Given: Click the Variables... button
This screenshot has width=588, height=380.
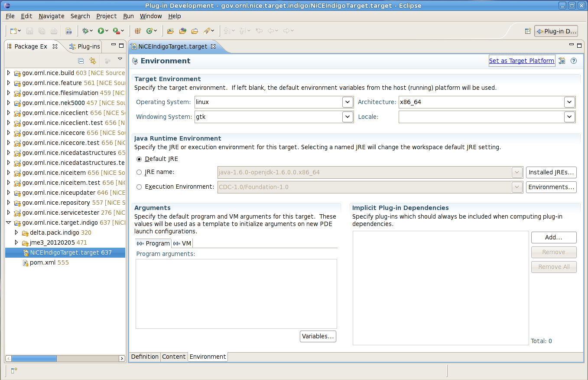Looking at the screenshot, I should 318,336.
